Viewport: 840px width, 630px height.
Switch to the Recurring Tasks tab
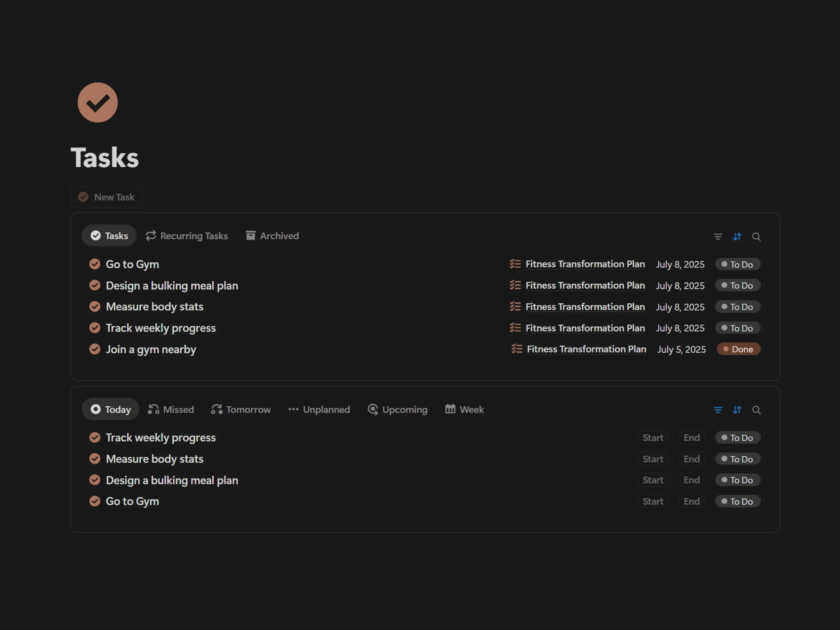point(187,236)
